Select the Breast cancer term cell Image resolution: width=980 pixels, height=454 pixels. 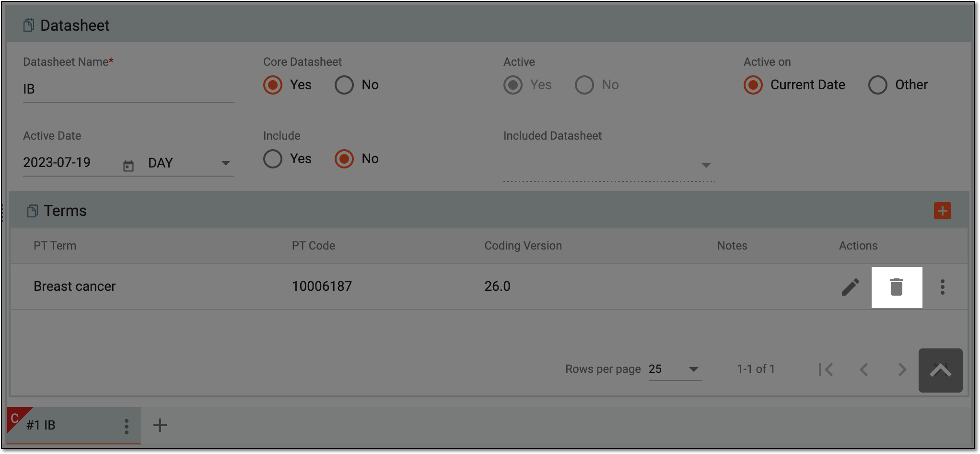75,287
